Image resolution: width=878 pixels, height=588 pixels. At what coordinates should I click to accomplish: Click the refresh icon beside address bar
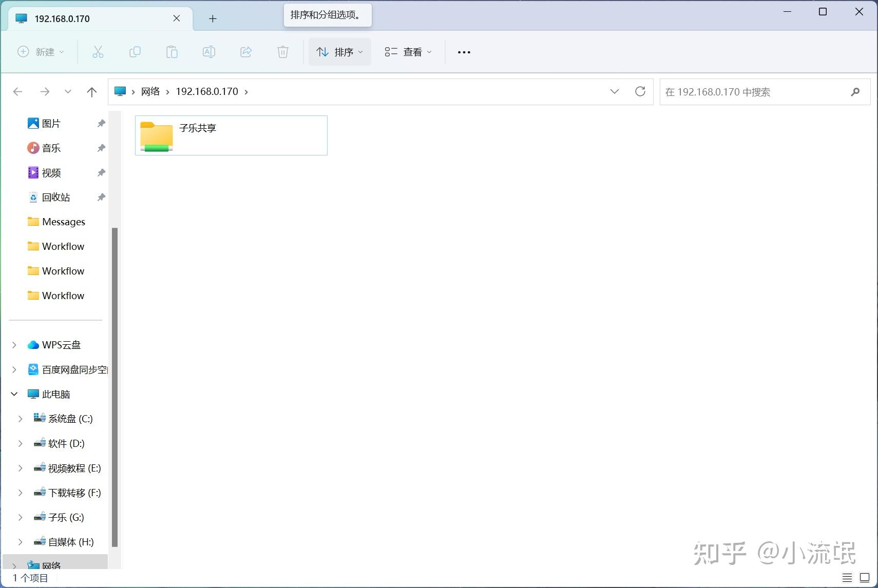point(640,91)
